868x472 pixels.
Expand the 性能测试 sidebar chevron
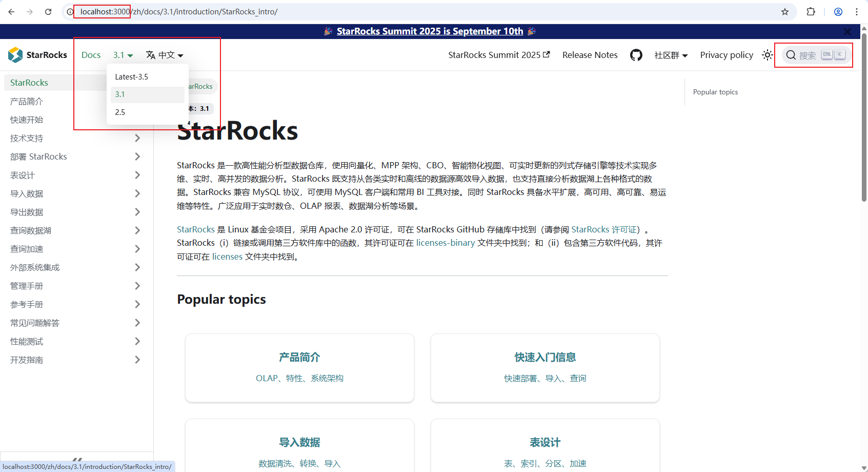(137, 341)
